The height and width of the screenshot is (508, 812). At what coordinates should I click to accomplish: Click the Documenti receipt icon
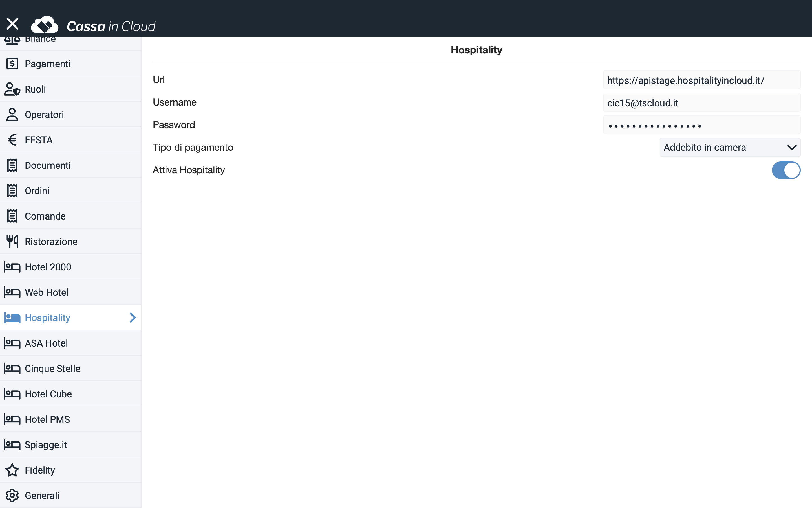point(12,165)
